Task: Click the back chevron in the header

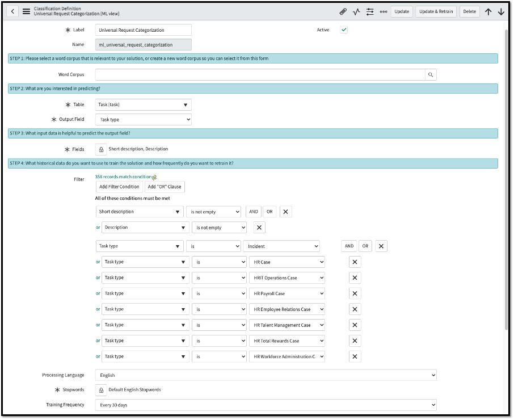Action: (12, 11)
